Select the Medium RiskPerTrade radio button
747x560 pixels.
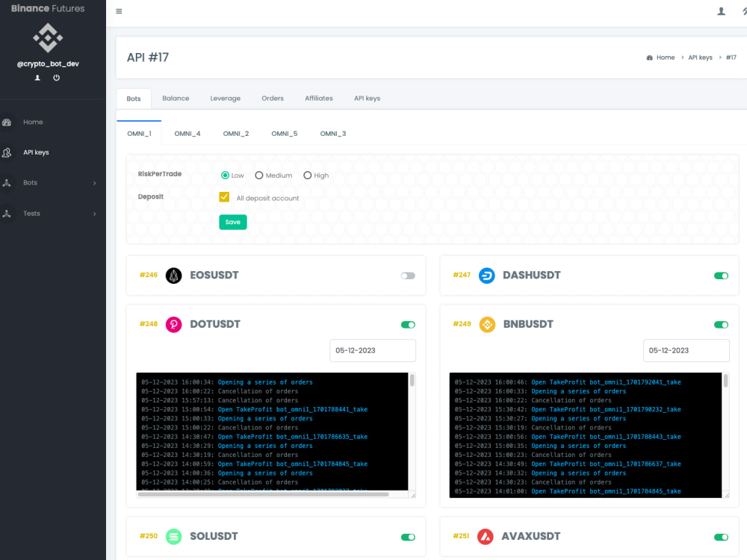(x=259, y=175)
